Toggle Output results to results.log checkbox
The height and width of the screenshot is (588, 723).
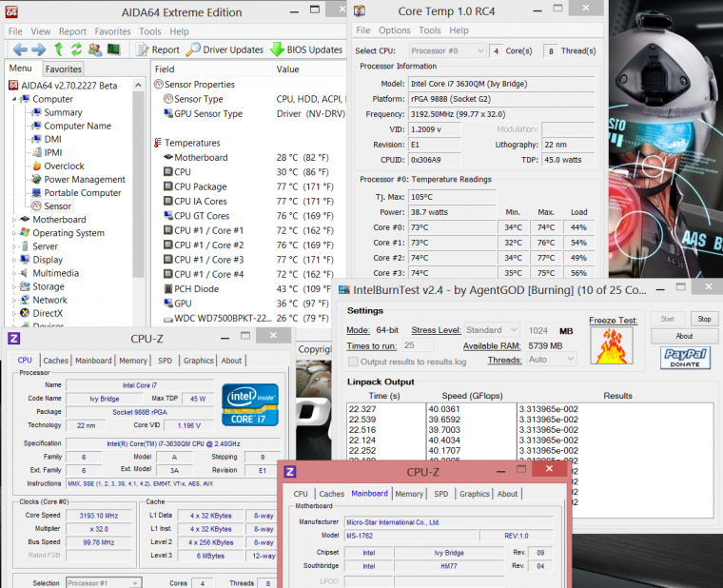pos(354,362)
